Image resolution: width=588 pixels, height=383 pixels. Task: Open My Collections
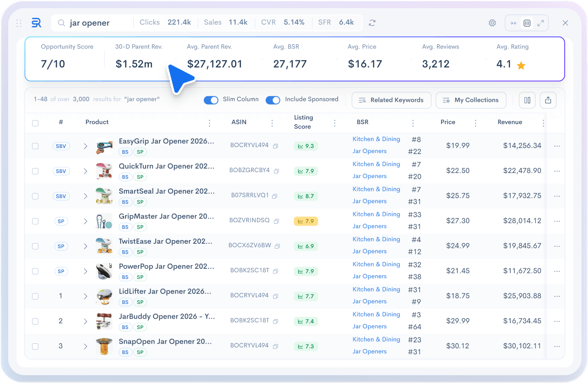[471, 100]
